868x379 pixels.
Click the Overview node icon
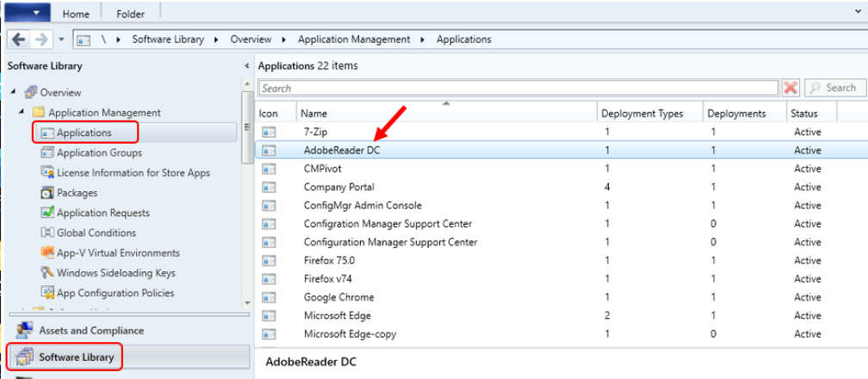(31, 92)
